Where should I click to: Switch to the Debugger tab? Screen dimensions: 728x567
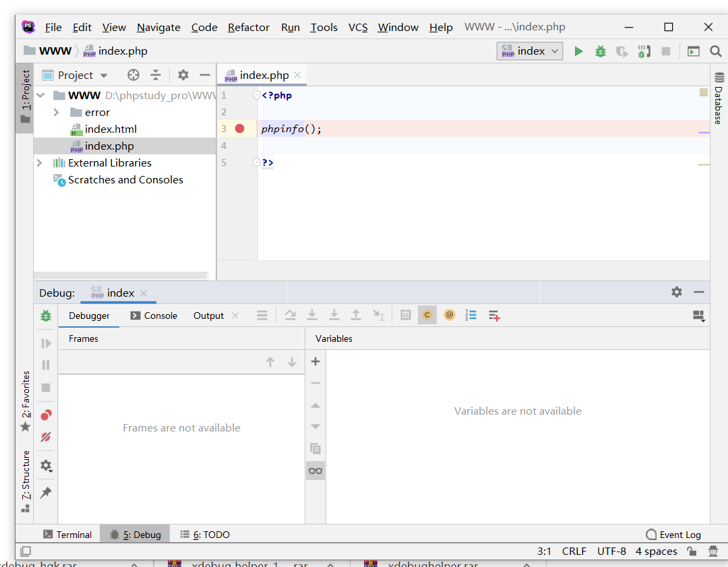[89, 316]
